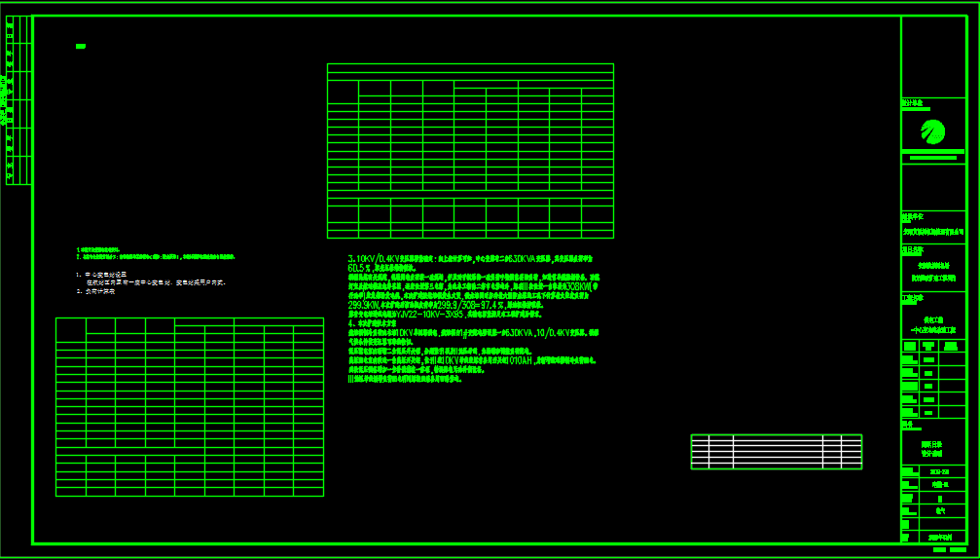Select the white-lined revision table at lower right
This screenshot has height=560, width=980.
[776, 452]
